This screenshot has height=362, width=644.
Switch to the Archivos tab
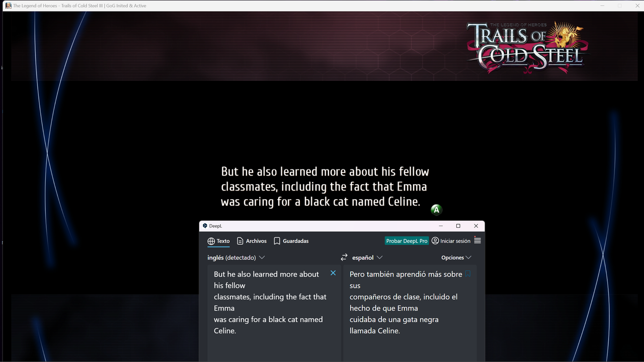coord(252,241)
